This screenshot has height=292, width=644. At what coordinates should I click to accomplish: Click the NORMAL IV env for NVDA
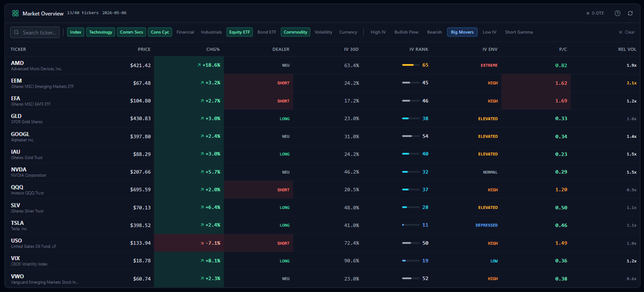tap(490, 172)
